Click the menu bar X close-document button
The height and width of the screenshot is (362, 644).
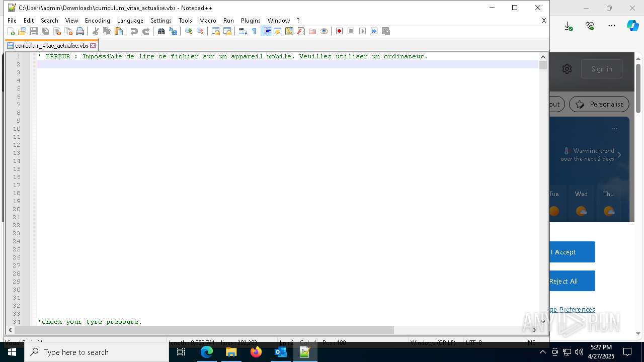coord(544,21)
